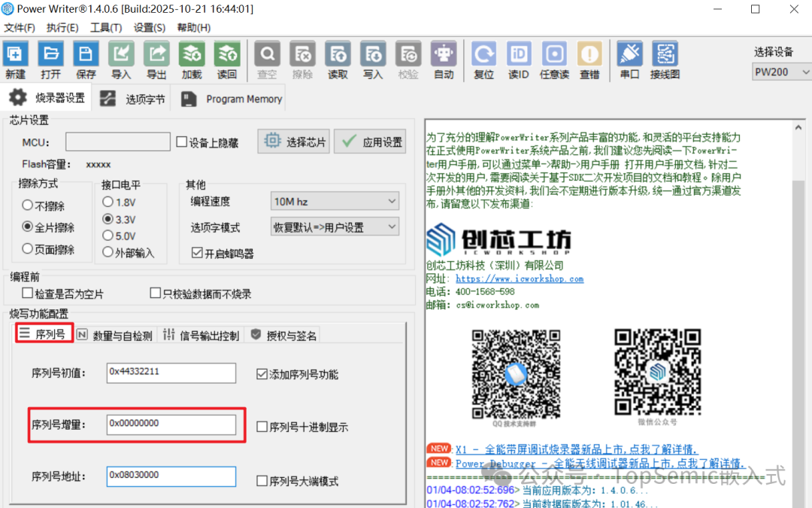Image resolution: width=812 pixels, height=508 pixels.
Task: Open the 设置(S) menu
Action: click(x=148, y=27)
